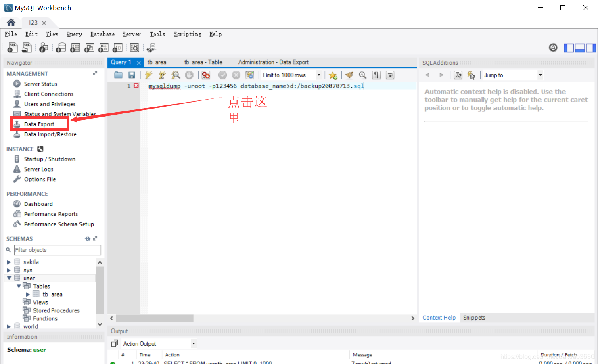Open File menu
Screen dimensions: 598x364
11,34
